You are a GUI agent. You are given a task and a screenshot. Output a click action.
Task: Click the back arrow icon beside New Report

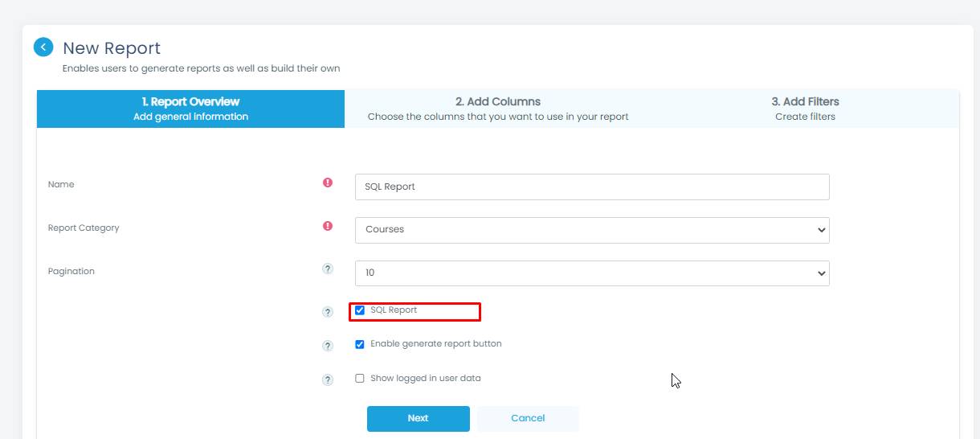(43, 47)
